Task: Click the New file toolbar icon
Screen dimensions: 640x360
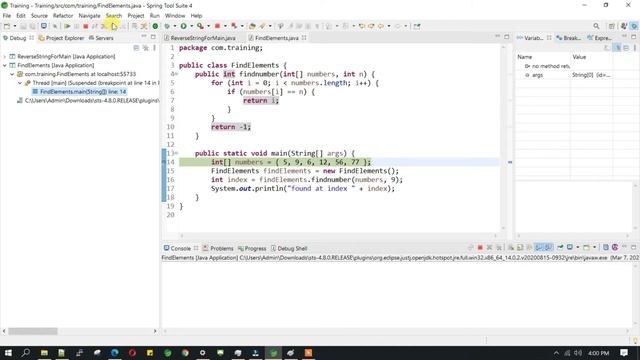Action: point(7,26)
